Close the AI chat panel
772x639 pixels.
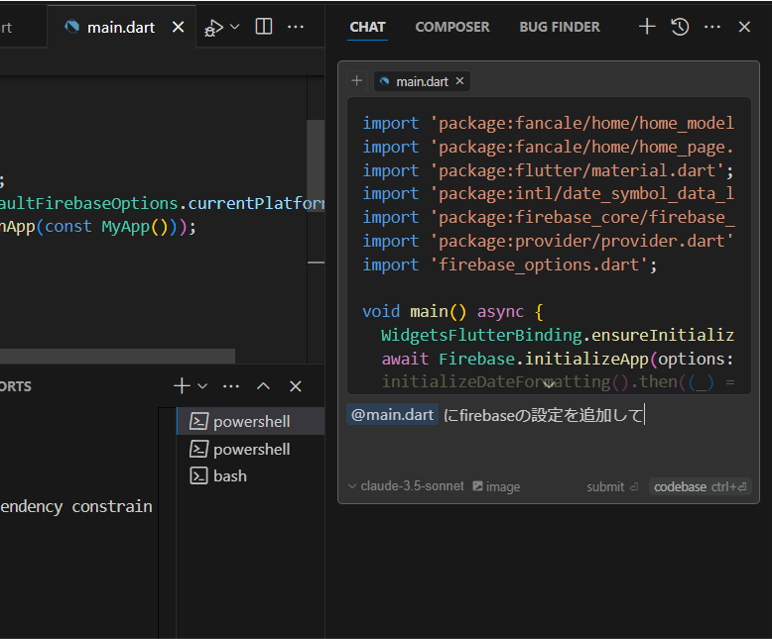click(744, 27)
